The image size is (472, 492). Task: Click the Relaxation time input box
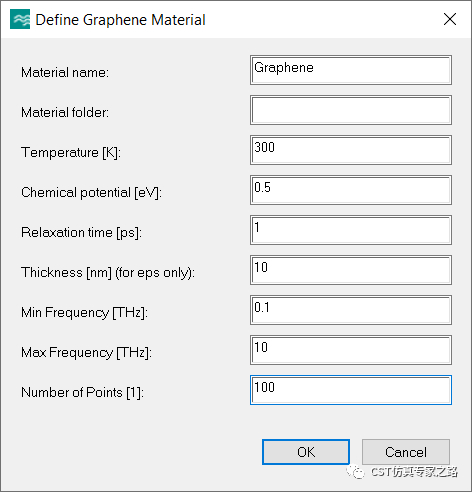[351, 230]
